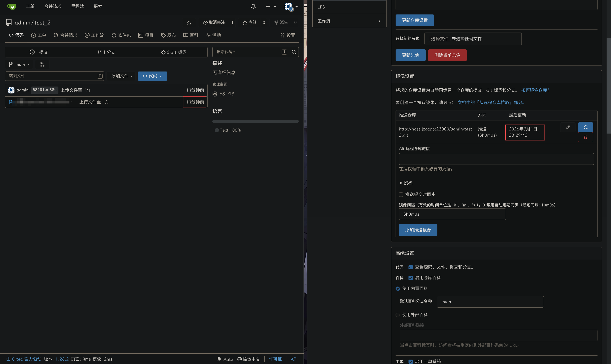This screenshot has width=611, height=364.
Task: Switch to the 代码 tab
Action: click(x=16, y=35)
